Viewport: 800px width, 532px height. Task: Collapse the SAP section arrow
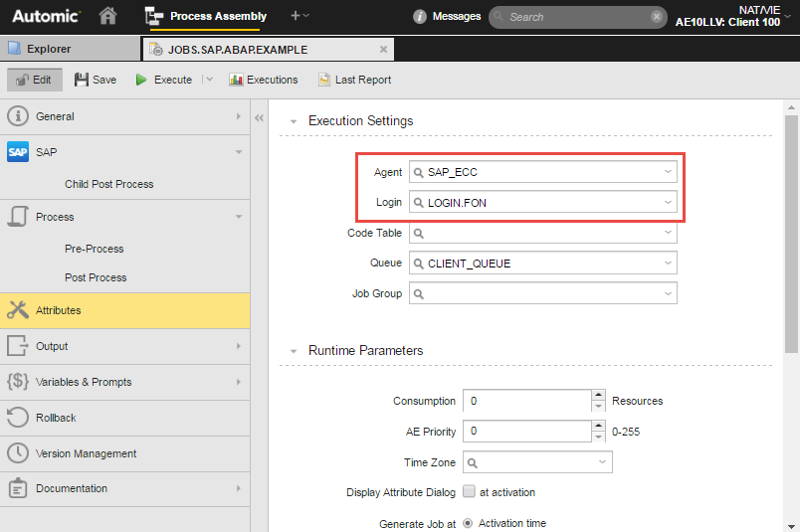pyautogui.click(x=238, y=152)
